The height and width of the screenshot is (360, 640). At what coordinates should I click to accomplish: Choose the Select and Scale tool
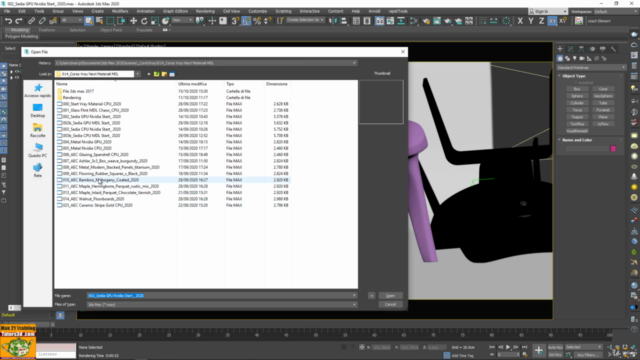155,21
